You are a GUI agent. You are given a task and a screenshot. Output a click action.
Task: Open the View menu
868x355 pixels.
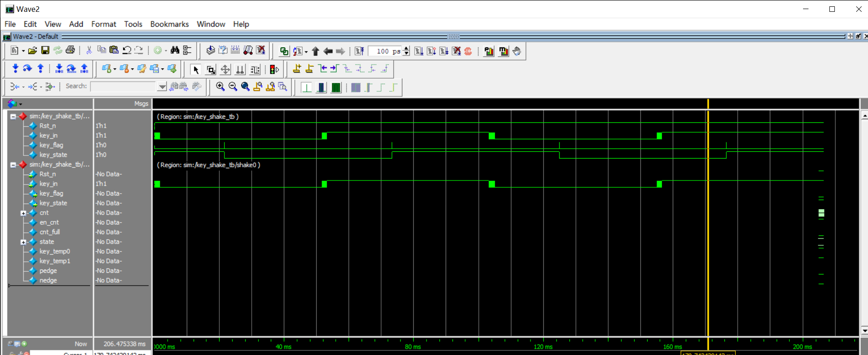point(53,24)
